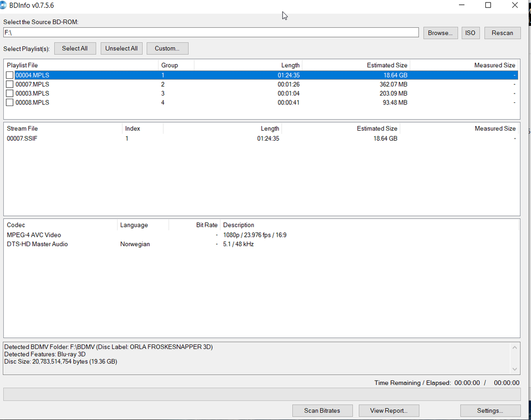Screen dimensions: 531x420
Task: Click the Detected Features: Blu-ray 3D line
Action: (45, 354)
